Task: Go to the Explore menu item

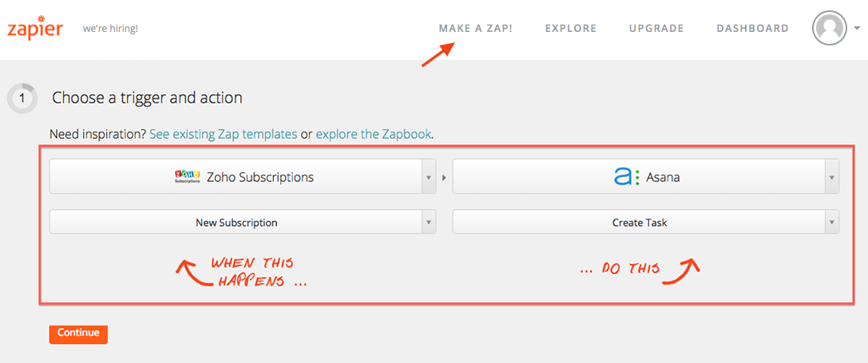Action: coord(571,29)
